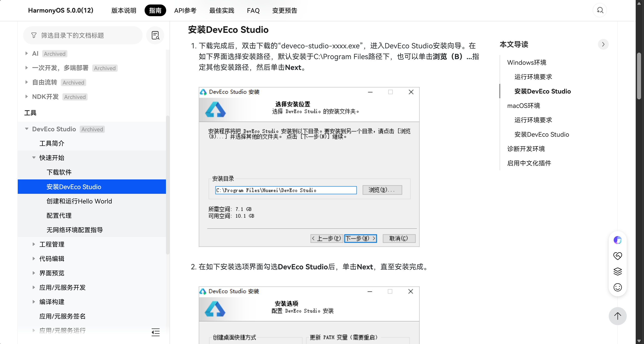Open the 最佳实践 tab
The image size is (644, 344).
coord(221,11)
